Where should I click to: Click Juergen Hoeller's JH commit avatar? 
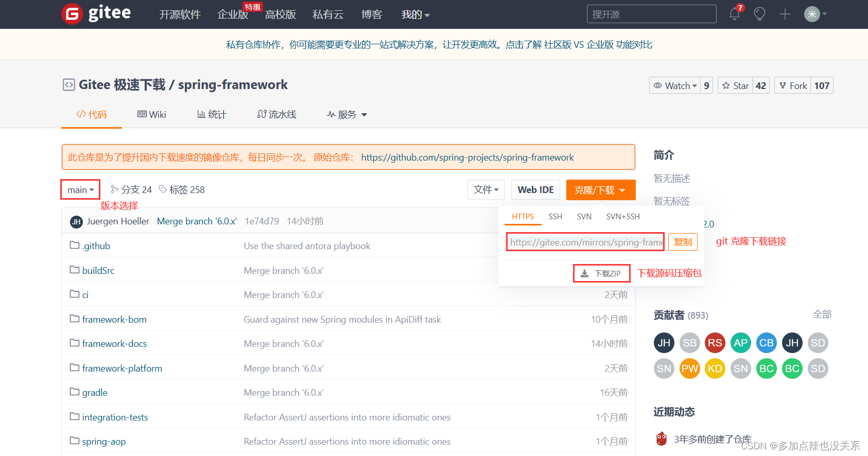click(76, 222)
